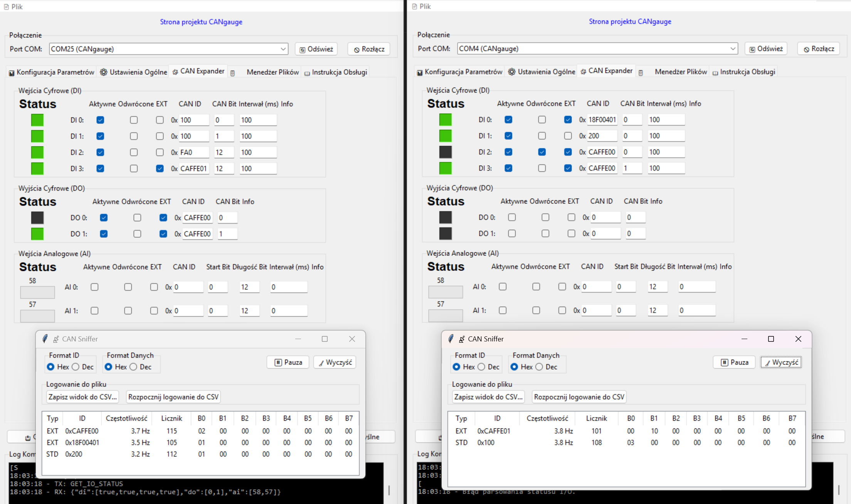Click Licznik column header in right sniffer
Viewport: 851px width, 504px height.
click(x=596, y=418)
